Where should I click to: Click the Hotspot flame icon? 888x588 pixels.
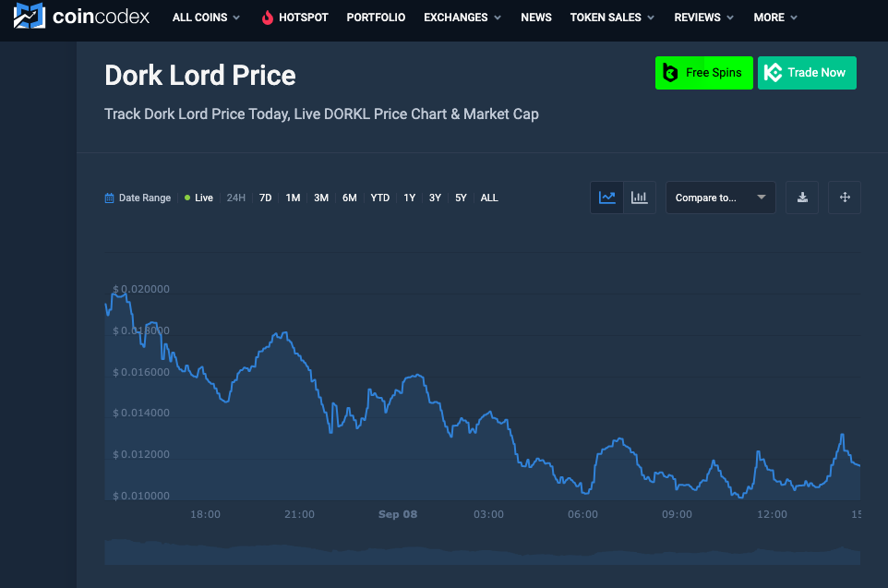pos(268,18)
